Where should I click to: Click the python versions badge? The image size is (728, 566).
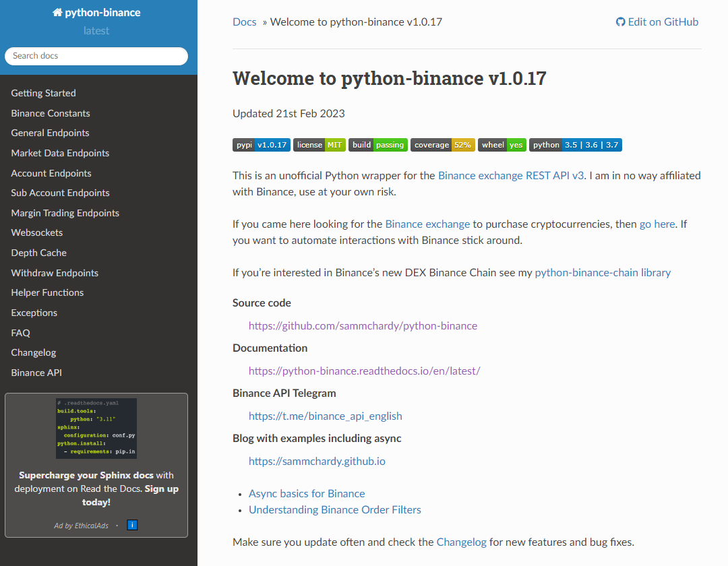click(x=575, y=144)
